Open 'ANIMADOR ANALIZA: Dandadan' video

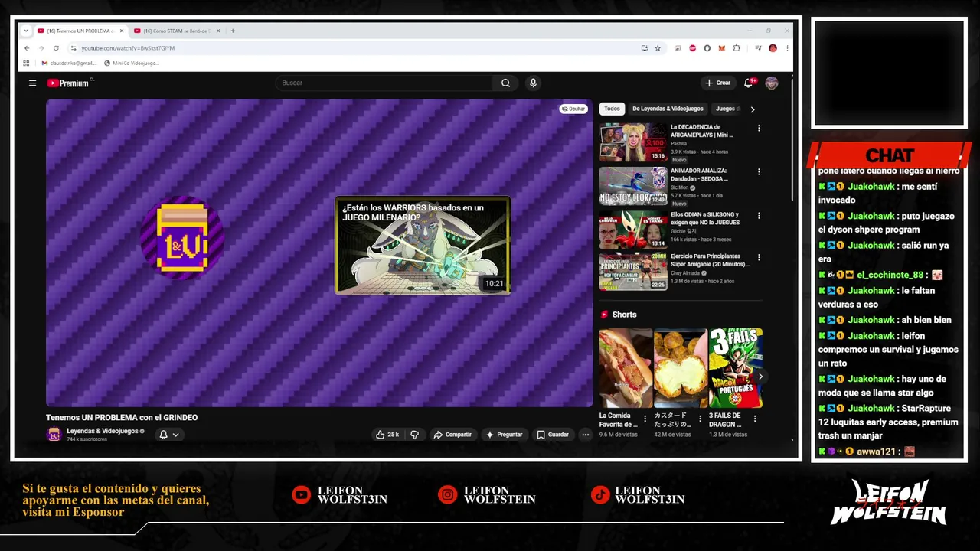click(x=633, y=186)
